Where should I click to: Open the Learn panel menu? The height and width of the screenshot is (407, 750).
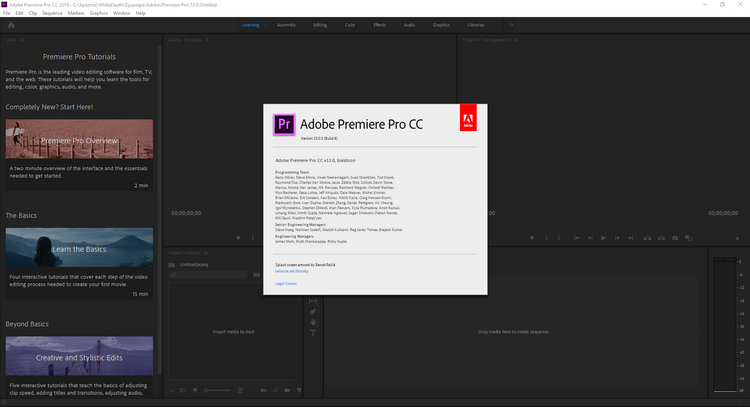point(22,40)
